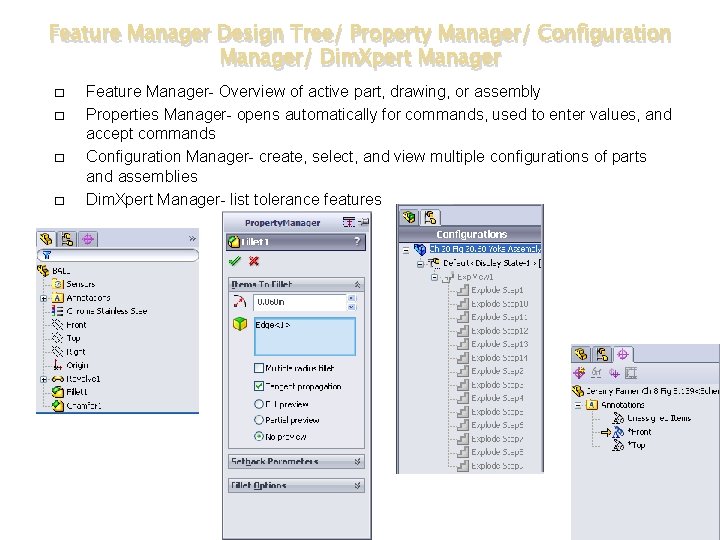Viewport: 720px width, 540px height.
Task: Collapse the Default Display State-1 configuration
Action: 420,264
